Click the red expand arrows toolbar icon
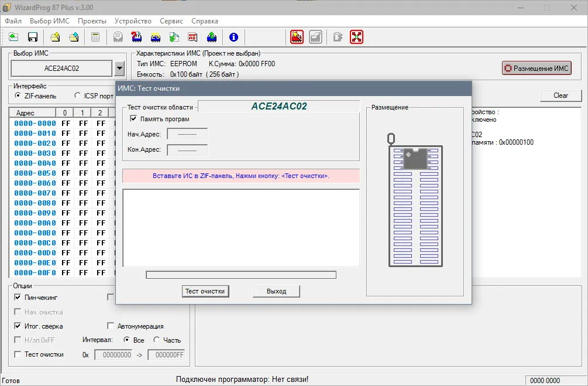588x386 pixels. 356,37
